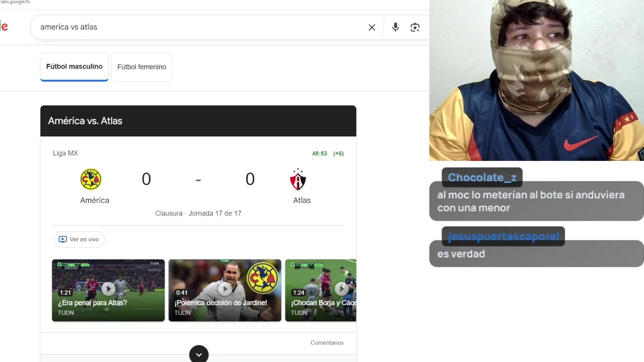The image size is (644, 362).
Task: Click the play icon on the 0:41 video
Action: click(x=225, y=289)
